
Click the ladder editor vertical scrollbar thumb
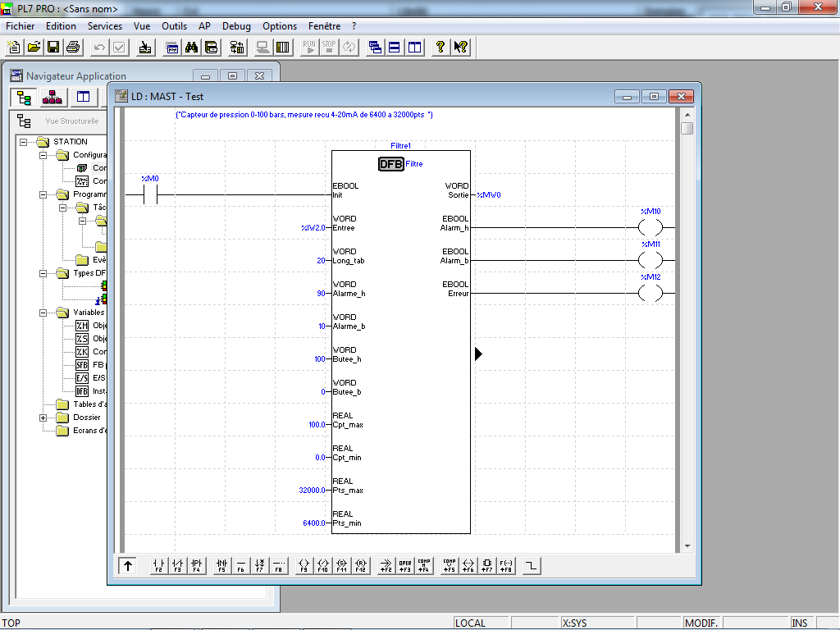(687, 129)
